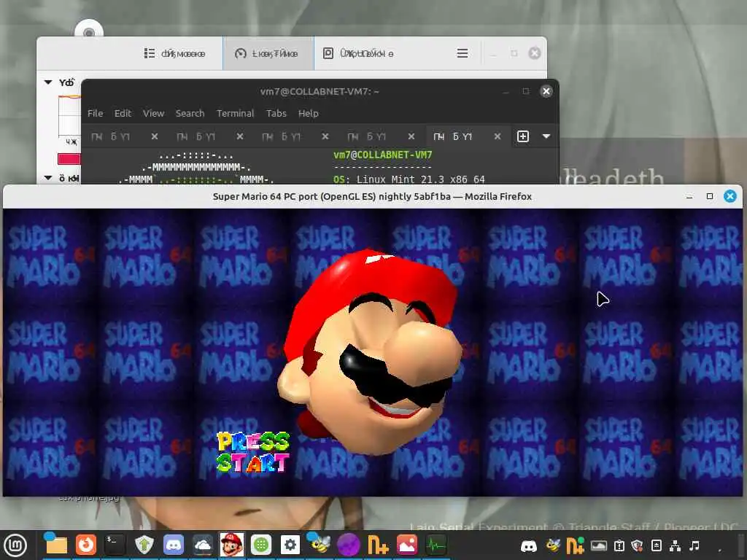Switch to System Monitor list-icon tab
Screen dimensions: 747x560
click(x=175, y=53)
